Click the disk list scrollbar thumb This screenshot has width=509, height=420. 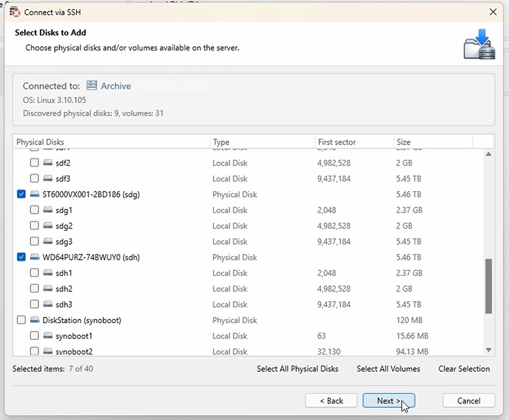[489, 286]
